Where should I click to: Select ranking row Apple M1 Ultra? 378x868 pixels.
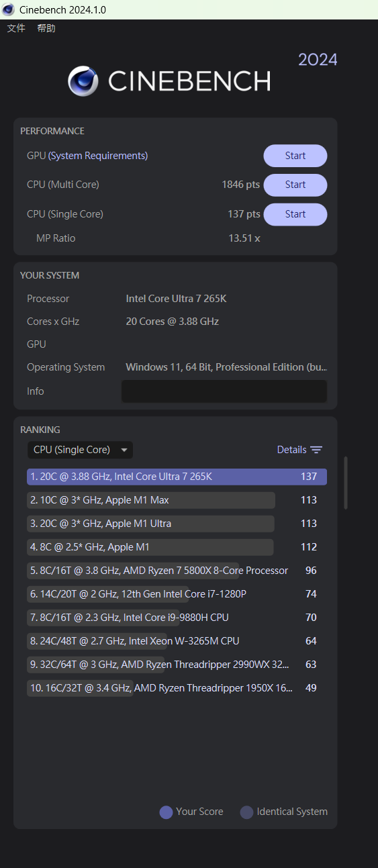177,524
